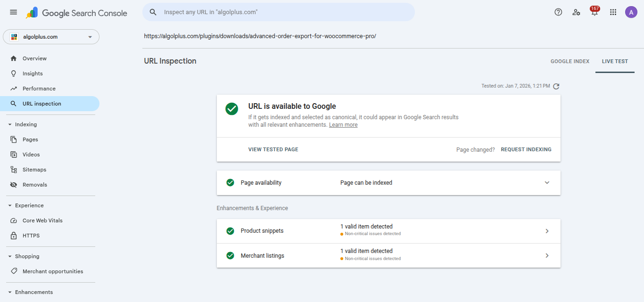Open user and permissions settings icon
644x302 pixels.
click(x=576, y=12)
